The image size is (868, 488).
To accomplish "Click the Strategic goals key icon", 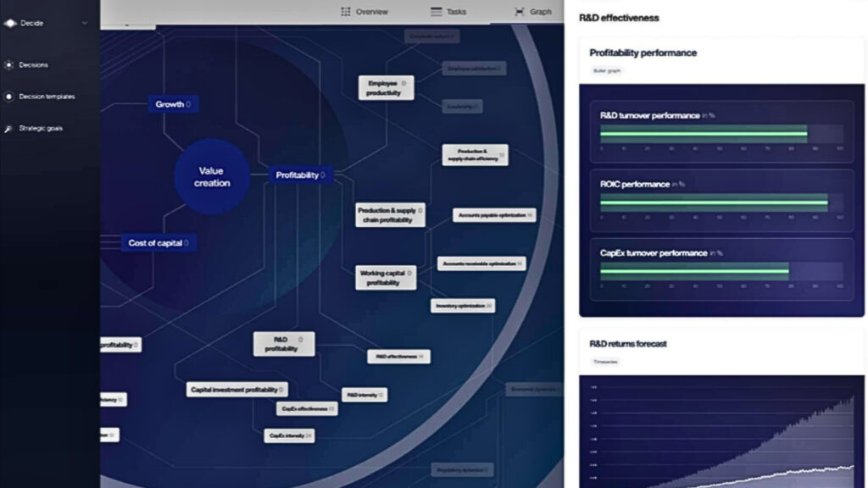I will tap(9, 129).
